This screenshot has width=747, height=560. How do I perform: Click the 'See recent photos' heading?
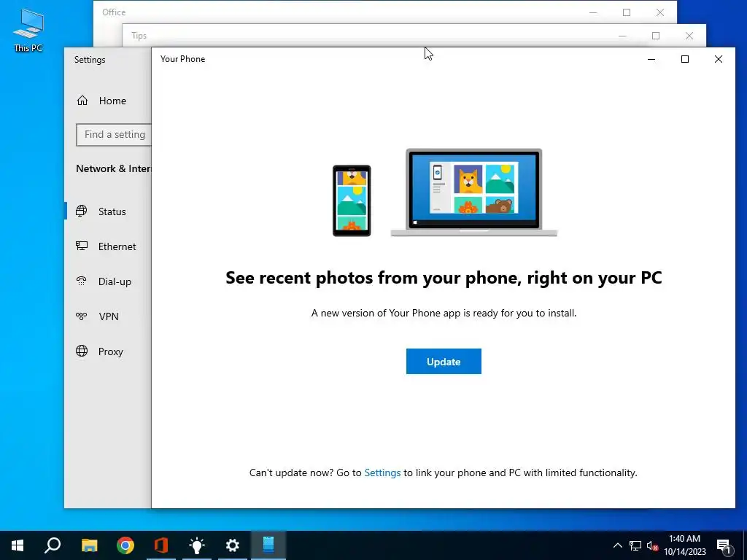(444, 278)
